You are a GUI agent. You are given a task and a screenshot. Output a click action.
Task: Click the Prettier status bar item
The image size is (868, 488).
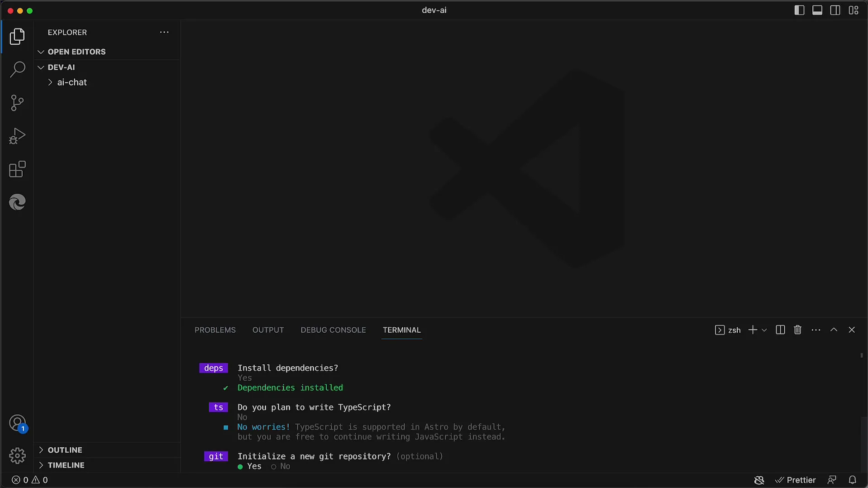[795, 480]
